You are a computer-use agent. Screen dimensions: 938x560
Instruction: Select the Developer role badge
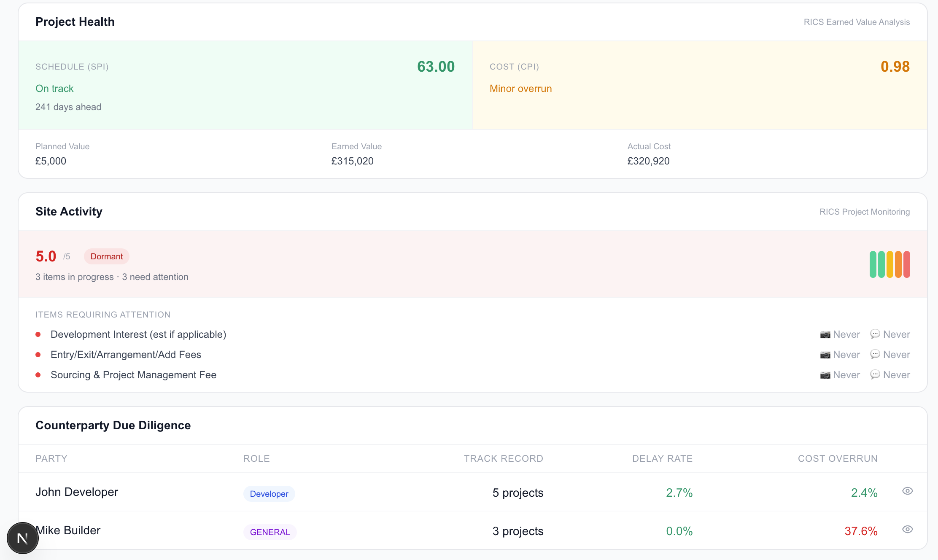point(269,493)
